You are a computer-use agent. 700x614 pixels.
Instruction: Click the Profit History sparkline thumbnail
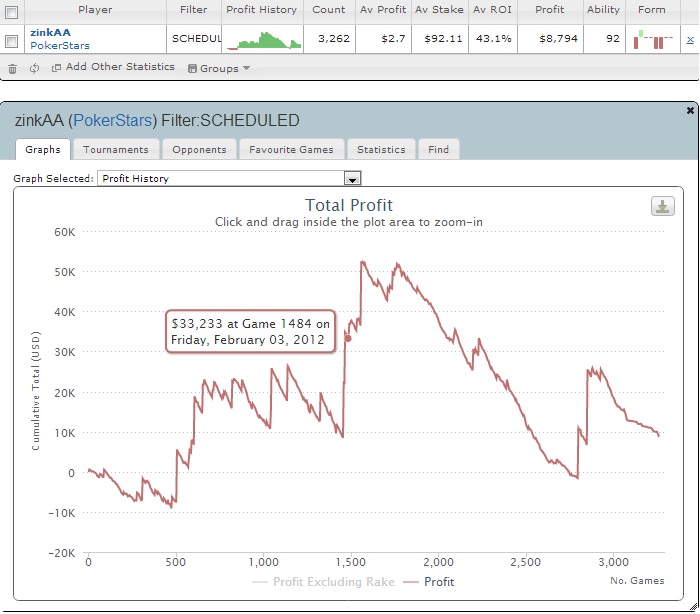(264, 40)
